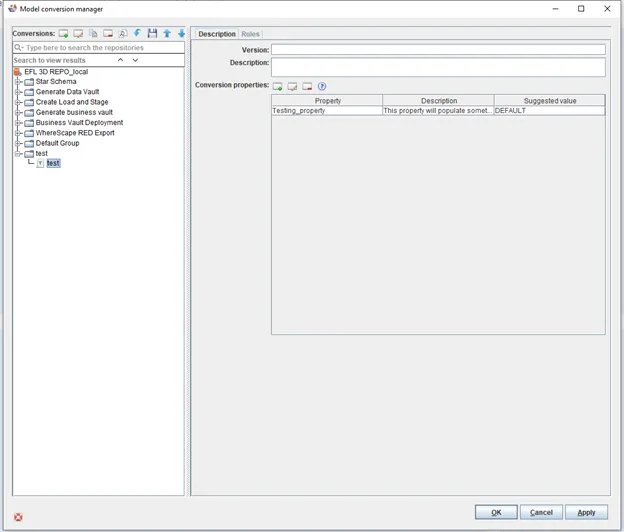Click the Property column header
The width and height of the screenshot is (624, 532).
(x=328, y=101)
